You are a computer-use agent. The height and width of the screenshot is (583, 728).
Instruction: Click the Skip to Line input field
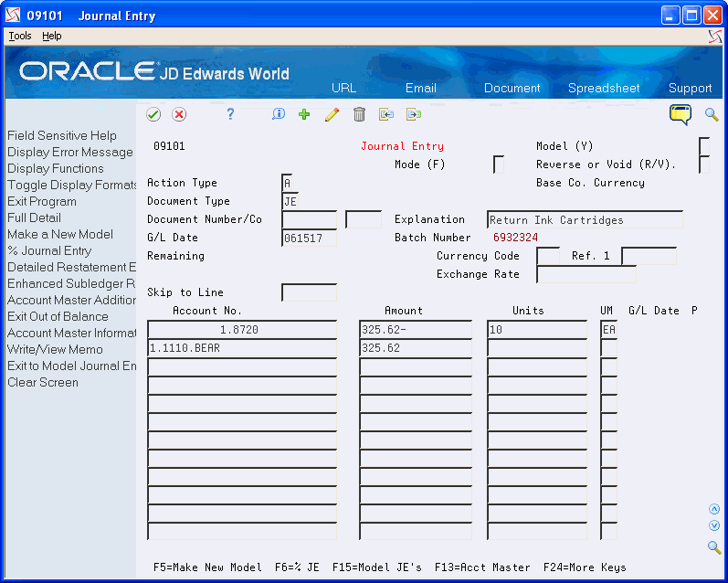point(310,292)
